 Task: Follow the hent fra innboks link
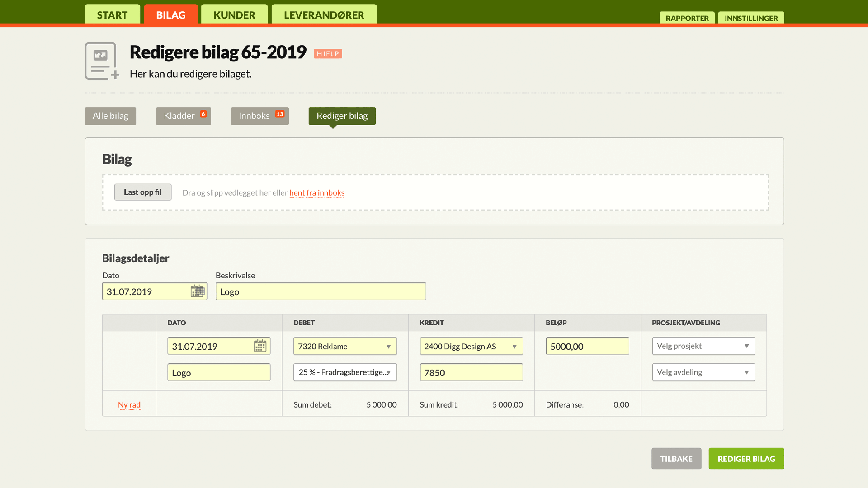point(317,193)
